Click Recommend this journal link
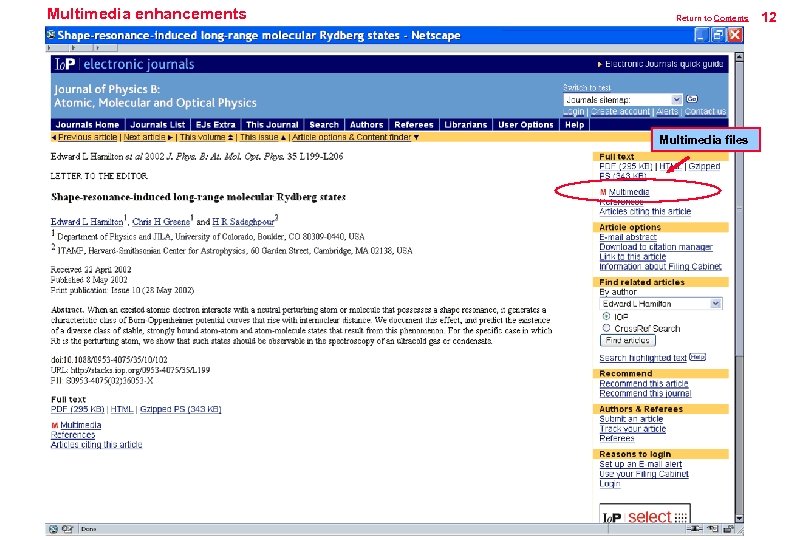Screen dimensions: 794x540 tap(645, 393)
